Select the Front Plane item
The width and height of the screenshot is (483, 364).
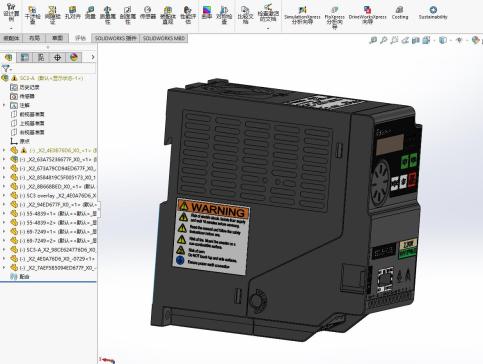pyautogui.click(x=32, y=114)
